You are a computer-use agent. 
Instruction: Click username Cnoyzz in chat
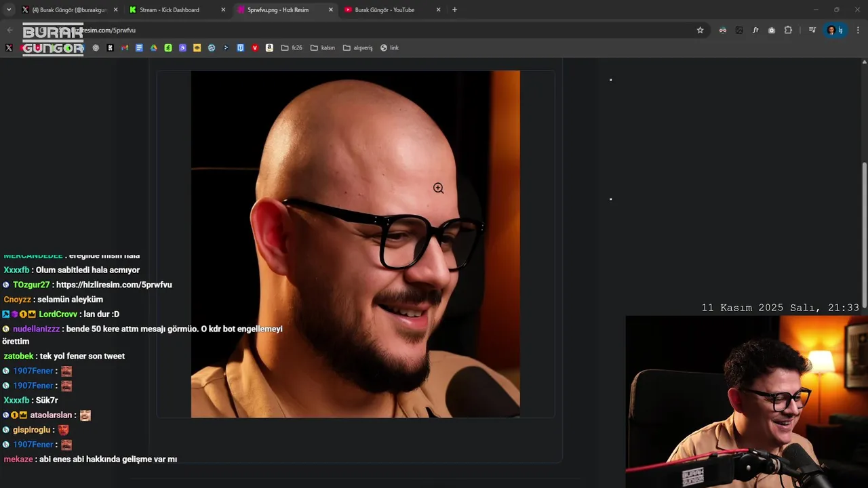pyautogui.click(x=18, y=300)
